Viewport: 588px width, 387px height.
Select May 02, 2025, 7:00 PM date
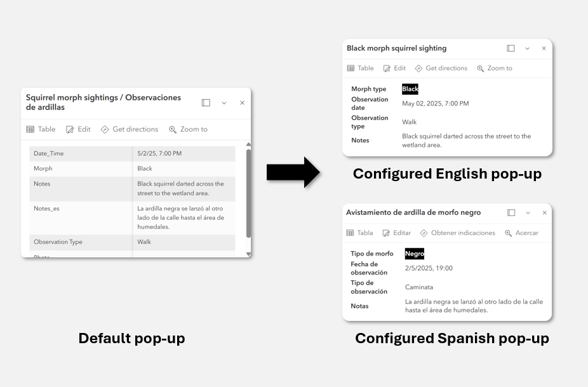coord(436,103)
